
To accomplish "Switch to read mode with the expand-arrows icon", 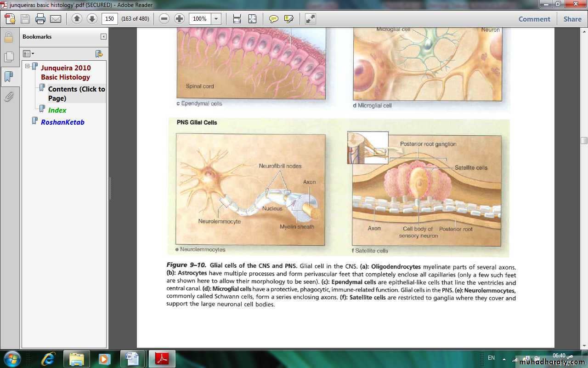I will 311,19.
